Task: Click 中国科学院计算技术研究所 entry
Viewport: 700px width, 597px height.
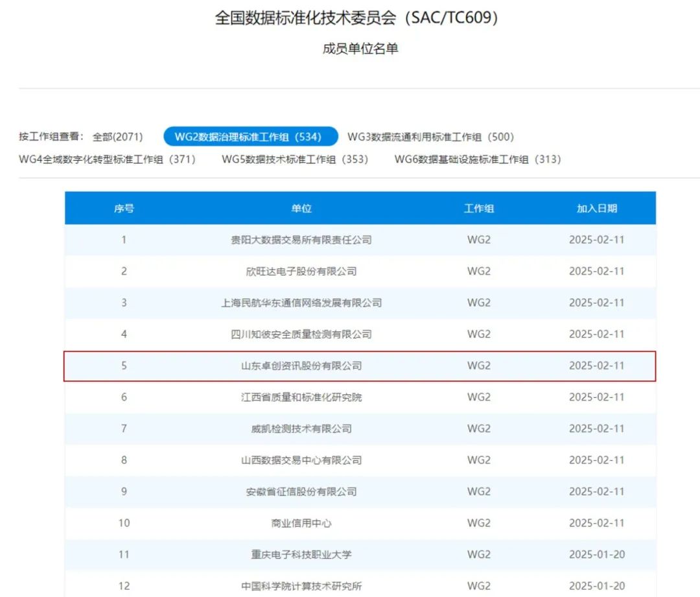Action: pos(301,586)
